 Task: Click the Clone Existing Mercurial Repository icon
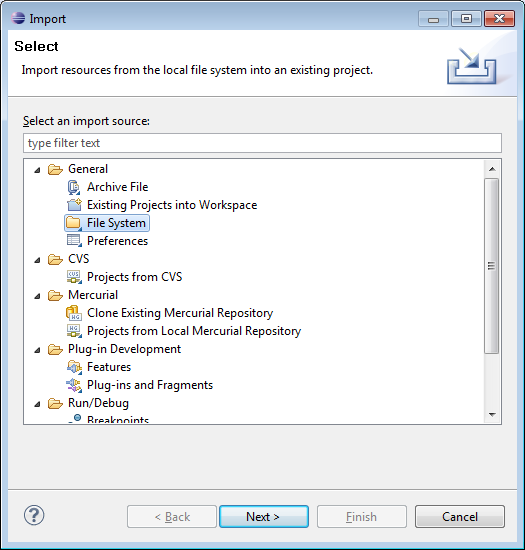tap(74, 313)
